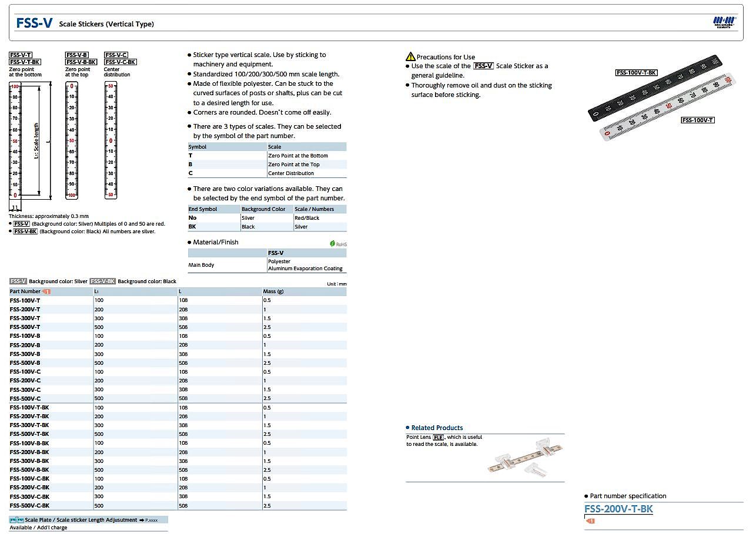The width and height of the screenshot is (756, 534).
Task: Select part number FSS-500V-T-BK row
Action: tap(178, 434)
